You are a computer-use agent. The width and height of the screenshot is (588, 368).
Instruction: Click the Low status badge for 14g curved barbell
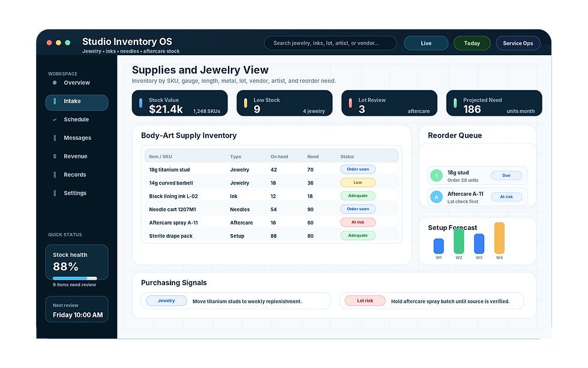358,182
